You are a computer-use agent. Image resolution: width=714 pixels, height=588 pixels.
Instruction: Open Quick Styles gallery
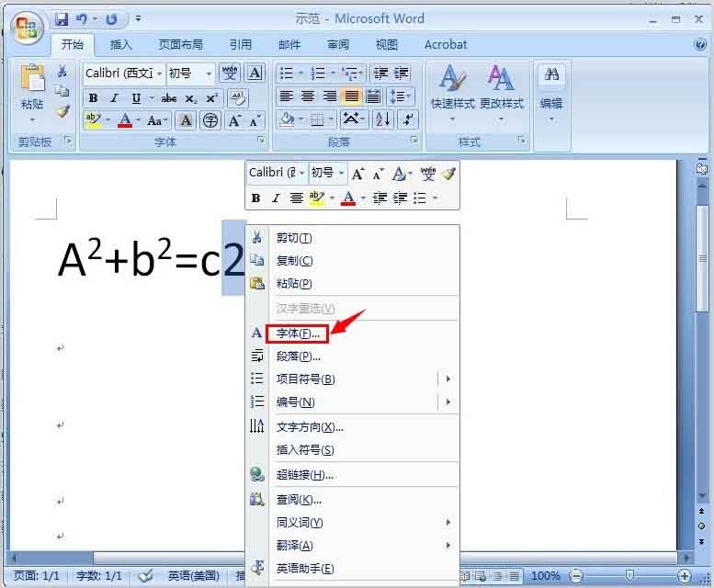(x=452, y=95)
